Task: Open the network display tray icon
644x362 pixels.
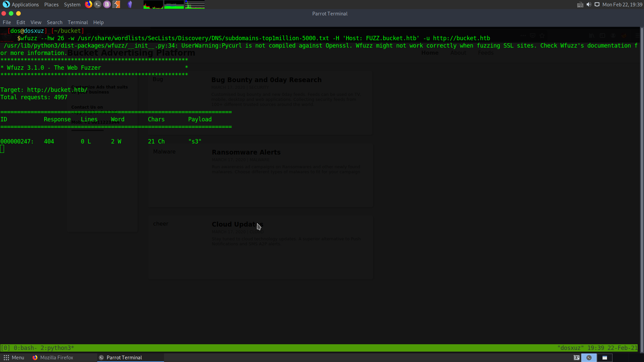Action: pyautogui.click(x=597, y=4)
